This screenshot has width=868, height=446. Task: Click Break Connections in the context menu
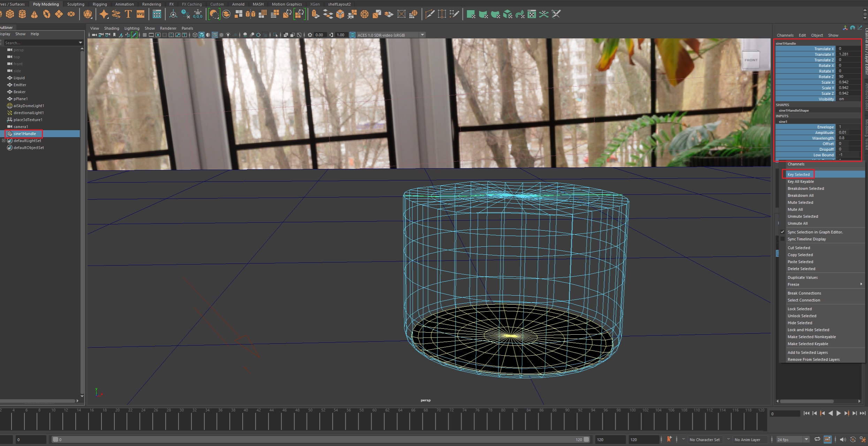click(x=804, y=293)
